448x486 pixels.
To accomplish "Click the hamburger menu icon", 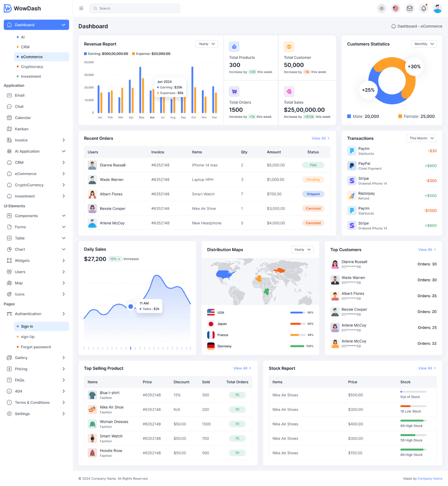I will (81, 9).
